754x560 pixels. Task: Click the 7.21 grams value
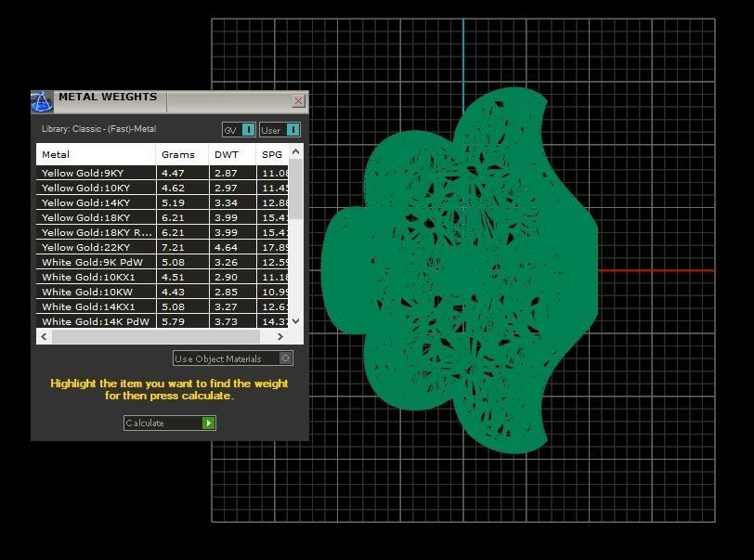pos(173,247)
